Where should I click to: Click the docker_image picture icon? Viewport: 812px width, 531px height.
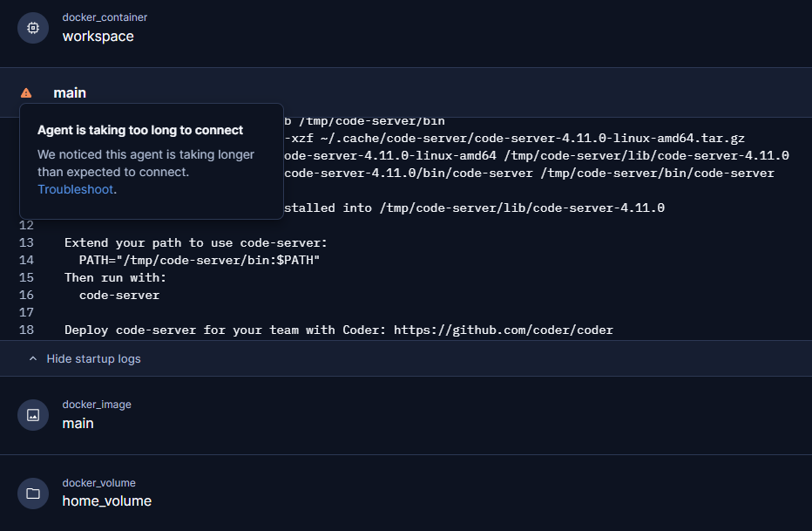tap(33, 415)
